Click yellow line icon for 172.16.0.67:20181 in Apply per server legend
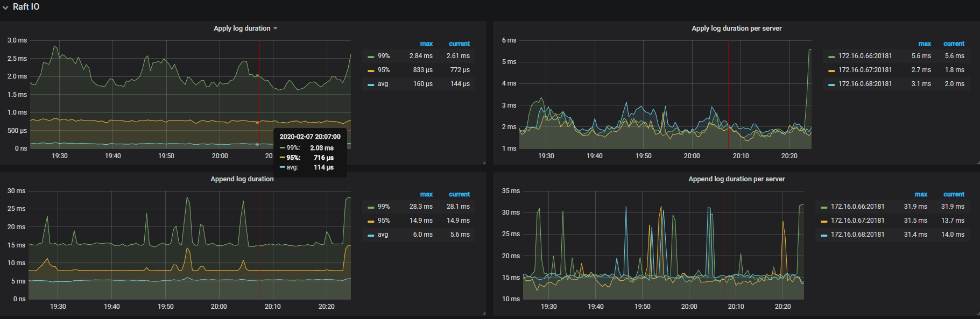This screenshot has width=980, height=319. pyautogui.click(x=831, y=70)
